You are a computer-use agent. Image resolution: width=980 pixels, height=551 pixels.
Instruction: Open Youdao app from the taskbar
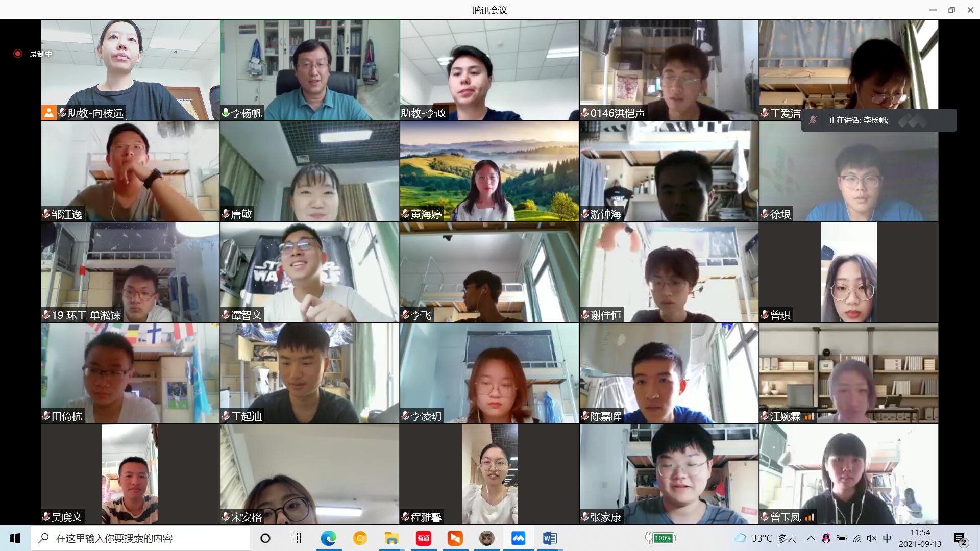pos(423,538)
